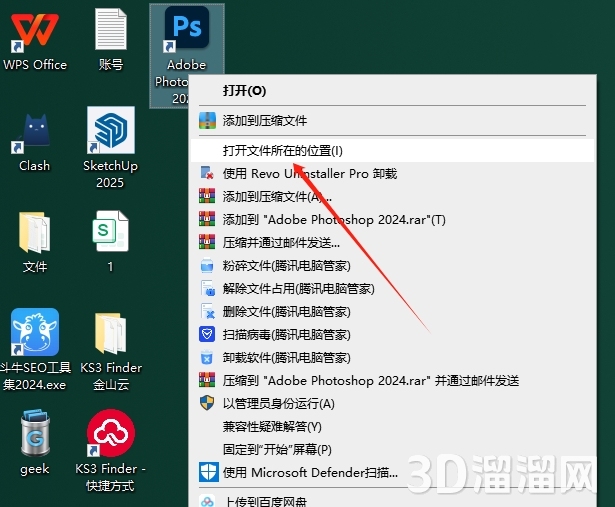Choose 添加到压缩文件 with the zip icon

(x=392, y=120)
